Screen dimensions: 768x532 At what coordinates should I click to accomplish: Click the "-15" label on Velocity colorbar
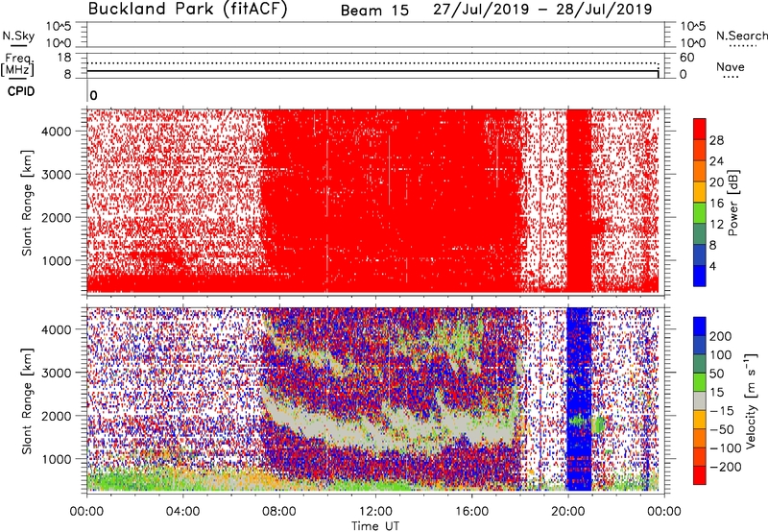click(722, 411)
